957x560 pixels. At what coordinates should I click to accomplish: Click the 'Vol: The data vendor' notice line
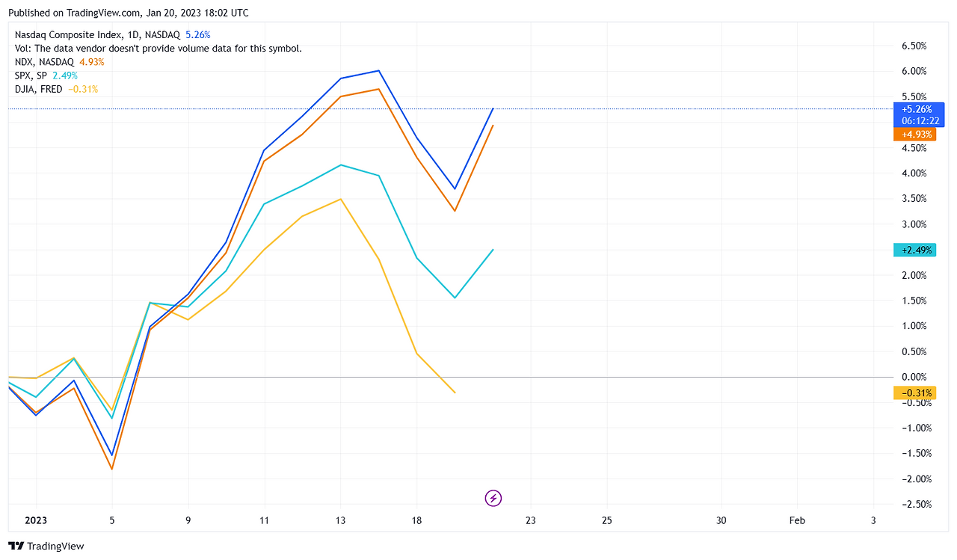click(159, 49)
